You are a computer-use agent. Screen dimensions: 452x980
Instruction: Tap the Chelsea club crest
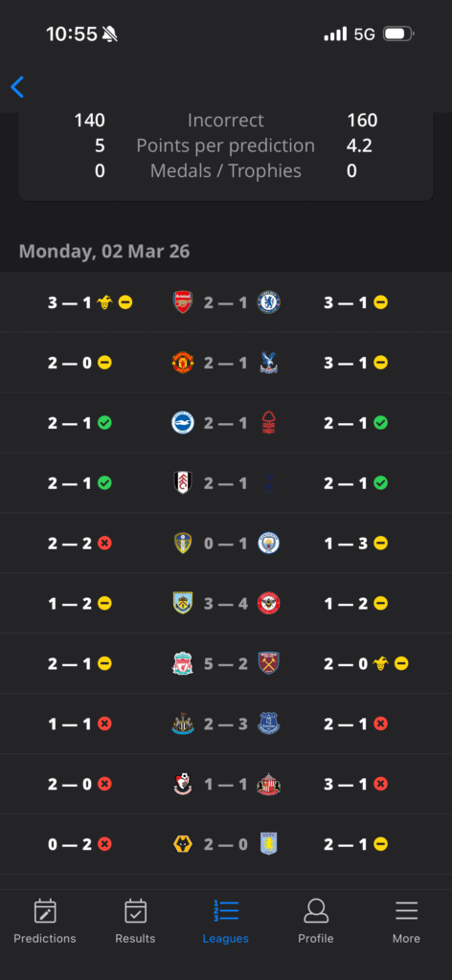pos(269,302)
